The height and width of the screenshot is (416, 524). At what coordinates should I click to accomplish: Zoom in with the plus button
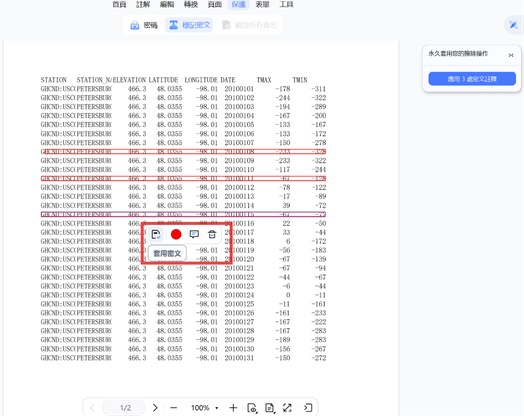point(233,408)
